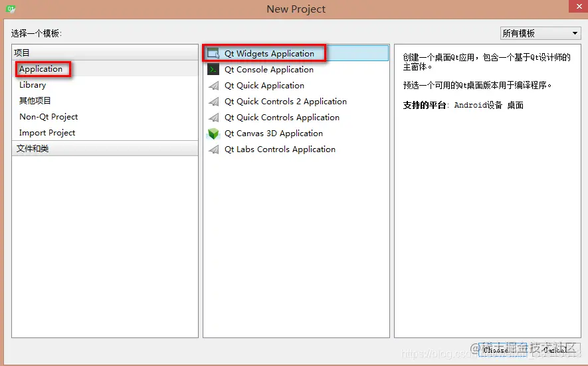Select the Application project category

[41, 69]
